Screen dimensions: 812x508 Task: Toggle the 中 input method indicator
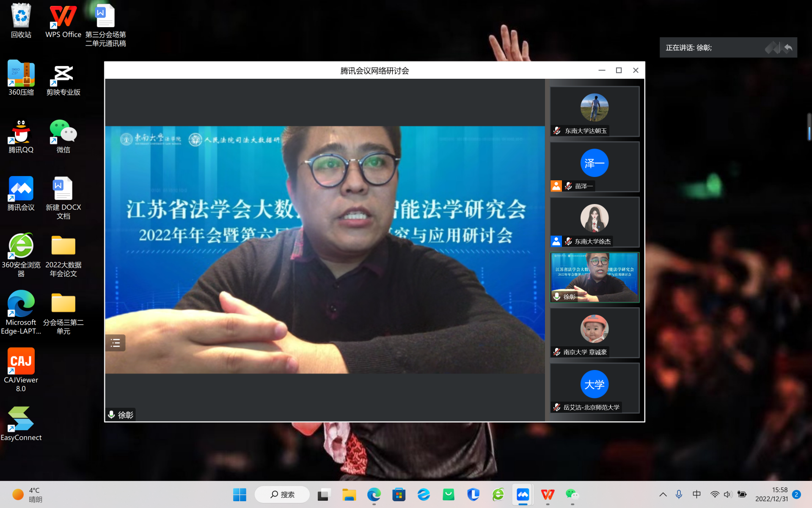click(x=696, y=494)
